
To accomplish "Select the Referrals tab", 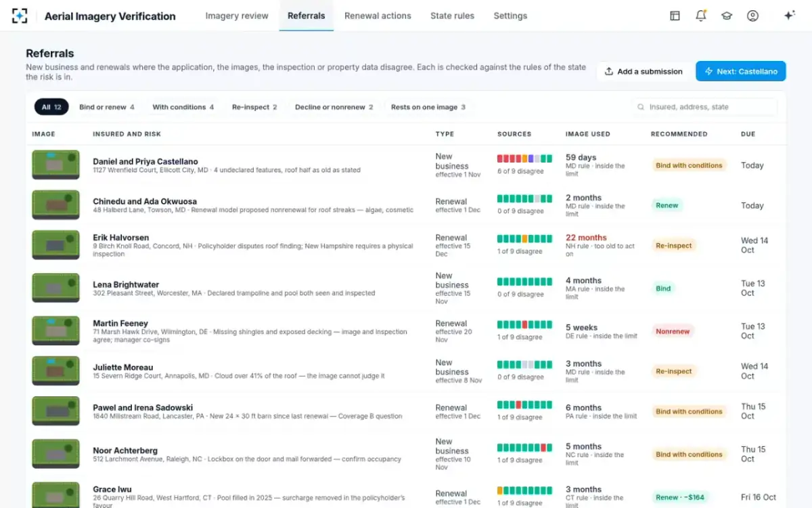I will (307, 16).
